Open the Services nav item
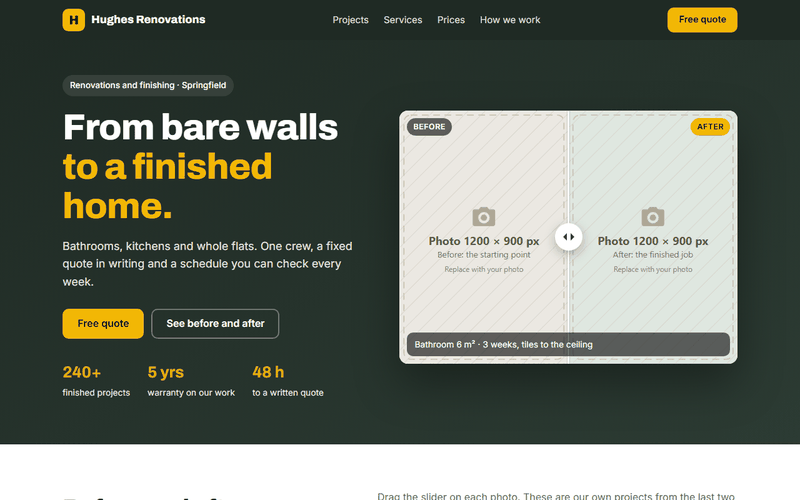The image size is (800, 500). coord(403,20)
